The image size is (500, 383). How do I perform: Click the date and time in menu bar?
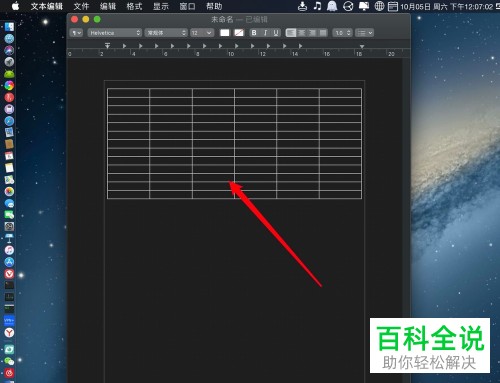click(447, 6)
